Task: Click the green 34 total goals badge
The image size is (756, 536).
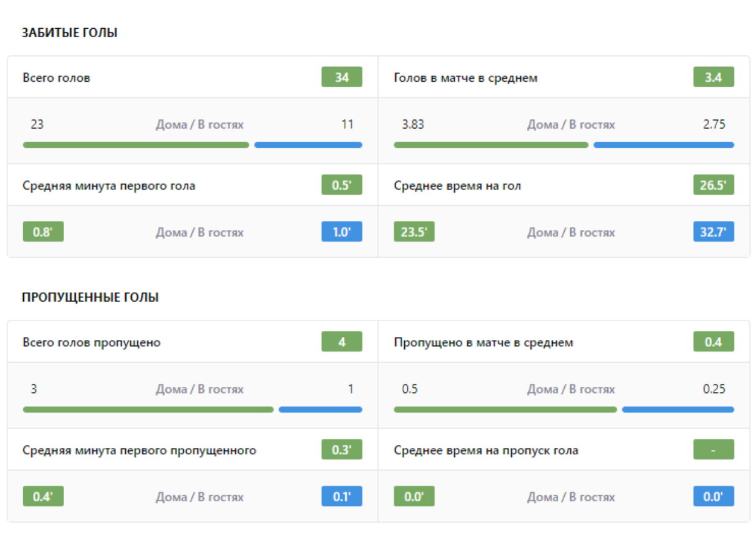Action: [x=341, y=78]
